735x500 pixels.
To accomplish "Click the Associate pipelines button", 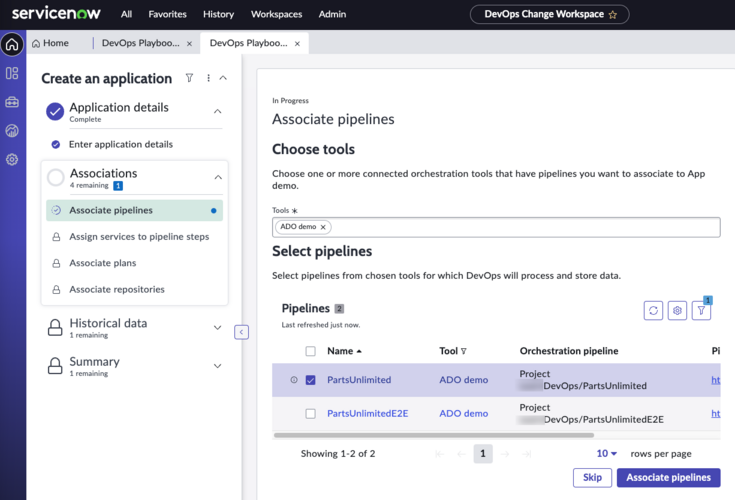I will pos(668,478).
